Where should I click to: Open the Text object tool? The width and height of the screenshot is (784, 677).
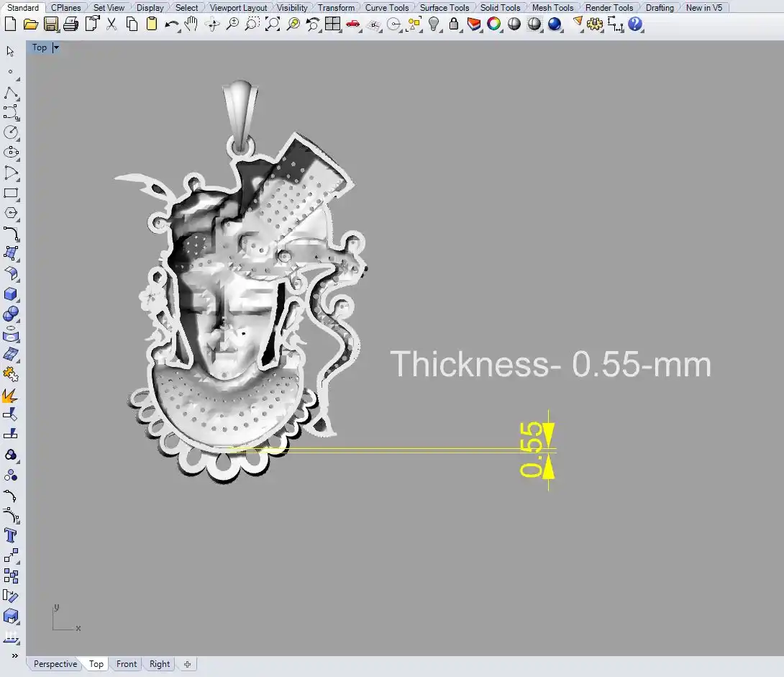pos(11,535)
